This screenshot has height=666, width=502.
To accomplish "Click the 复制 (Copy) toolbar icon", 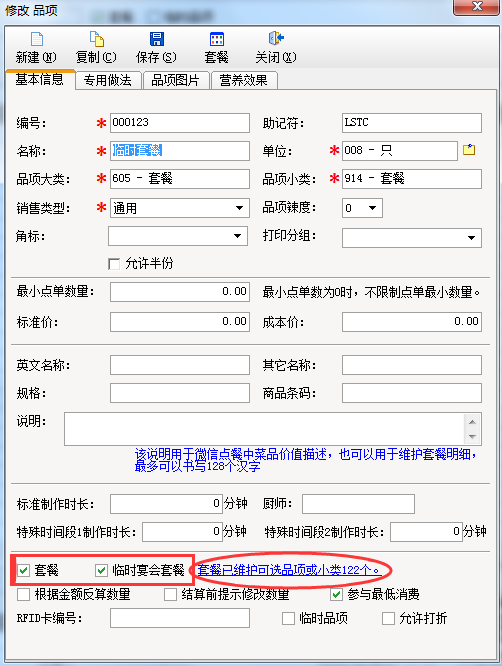I will pyautogui.click(x=96, y=39).
